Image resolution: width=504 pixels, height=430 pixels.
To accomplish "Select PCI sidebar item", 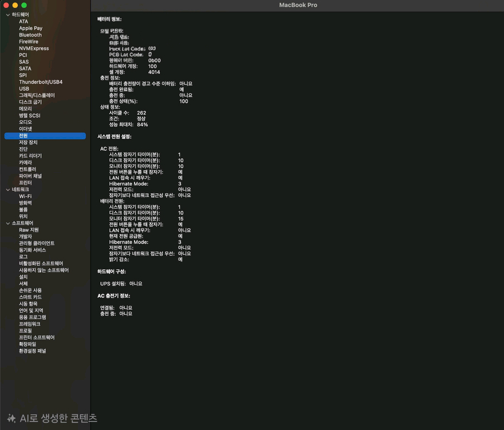I will 23,55.
